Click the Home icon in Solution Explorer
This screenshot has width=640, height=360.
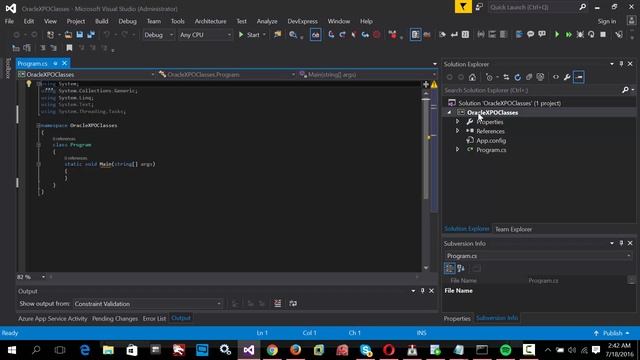pyautogui.click(x=472, y=77)
